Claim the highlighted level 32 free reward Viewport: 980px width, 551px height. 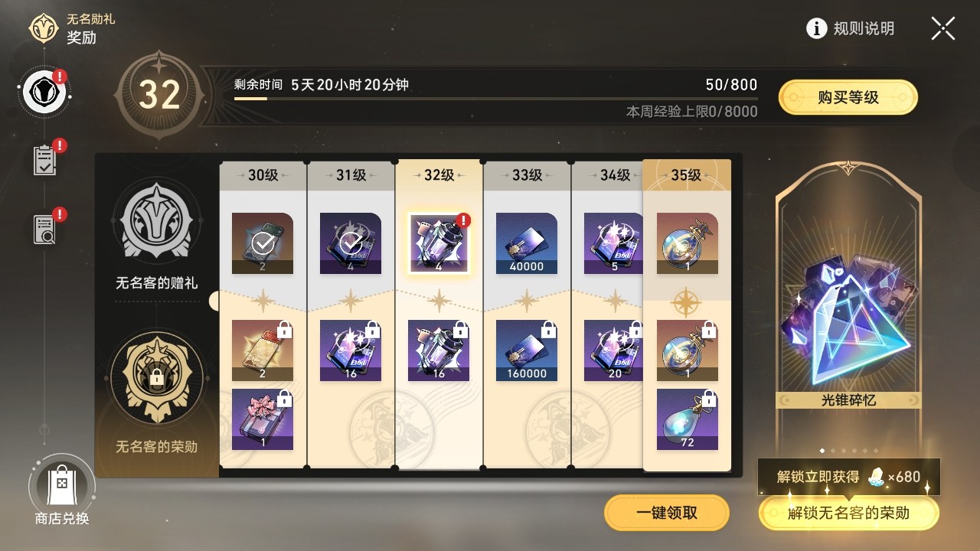point(439,243)
